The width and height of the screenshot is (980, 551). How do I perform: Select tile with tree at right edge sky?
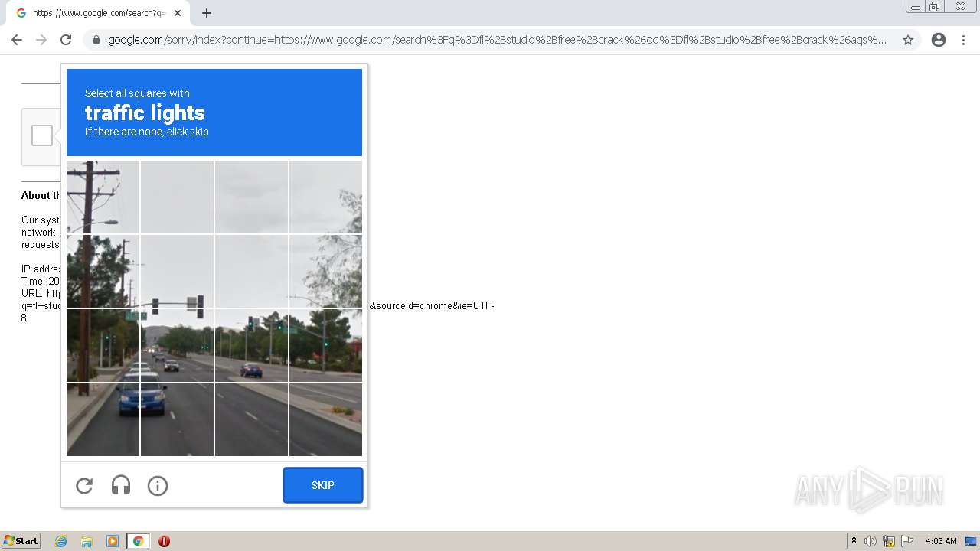[x=325, y=197]
